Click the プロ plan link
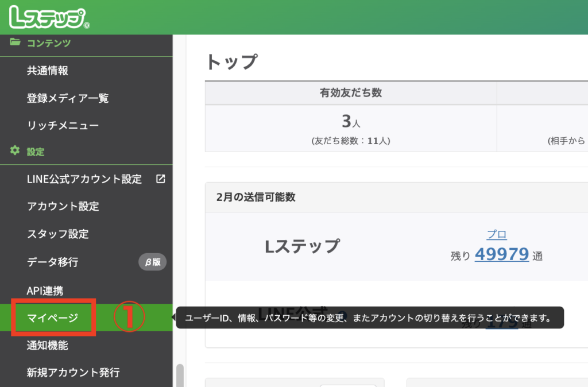Screen dimensions: 588x387 [497, 234]
